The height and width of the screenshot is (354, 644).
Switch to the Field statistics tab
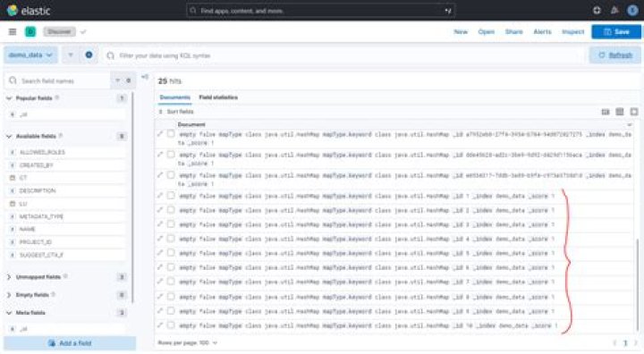(218, 97)
